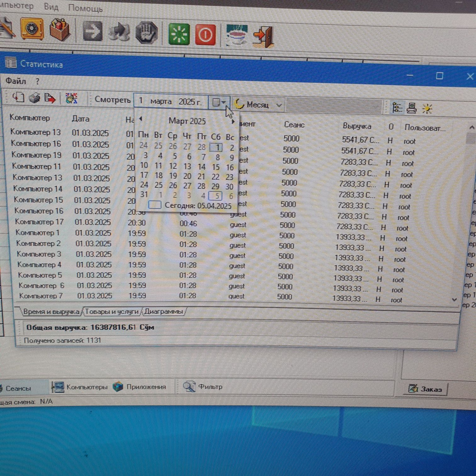
Task: Select day 8 in the March calendar
Action: 218,157
